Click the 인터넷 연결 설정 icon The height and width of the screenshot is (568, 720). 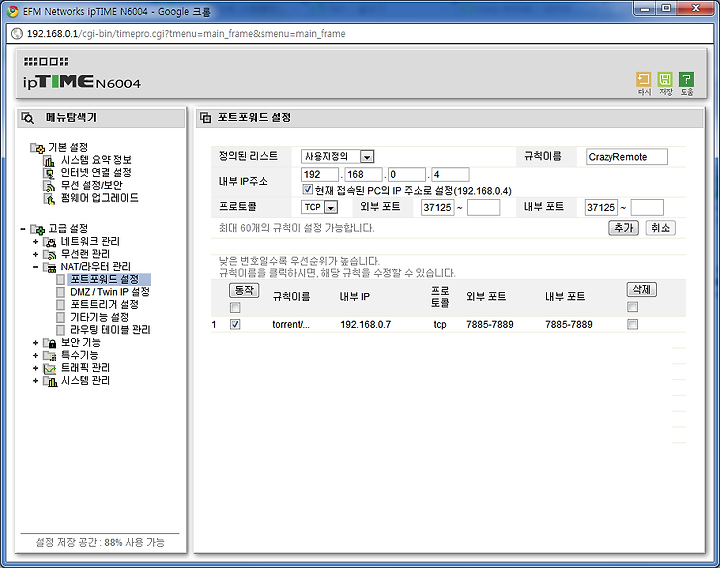(x=49, y=173)
